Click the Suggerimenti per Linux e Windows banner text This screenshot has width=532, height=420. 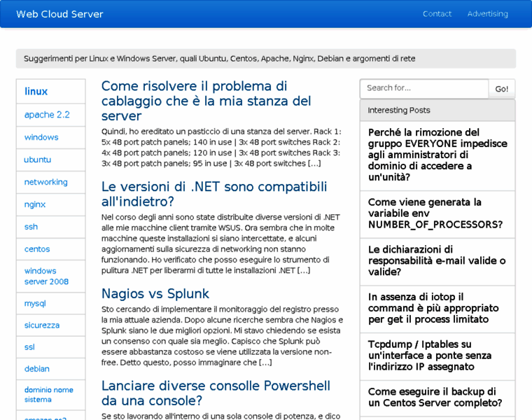(x=220, y=59)
